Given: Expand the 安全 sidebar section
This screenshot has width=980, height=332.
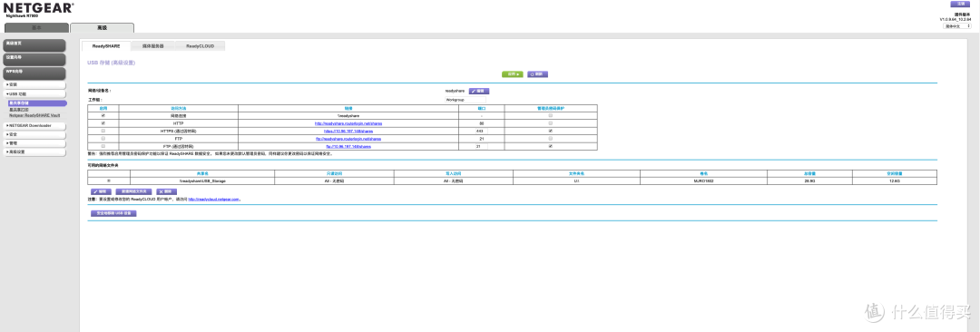Looking at the screenshot, I should point(35,134).
